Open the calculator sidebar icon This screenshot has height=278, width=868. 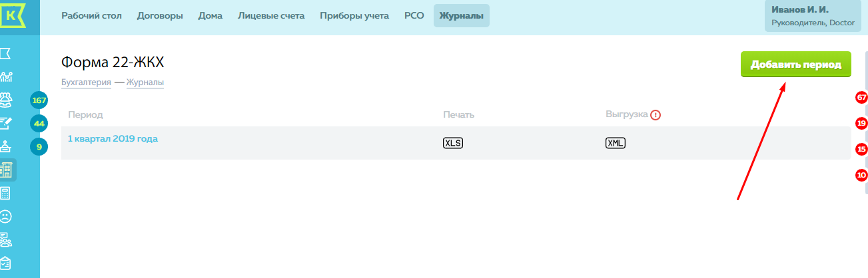pos(5,193)
